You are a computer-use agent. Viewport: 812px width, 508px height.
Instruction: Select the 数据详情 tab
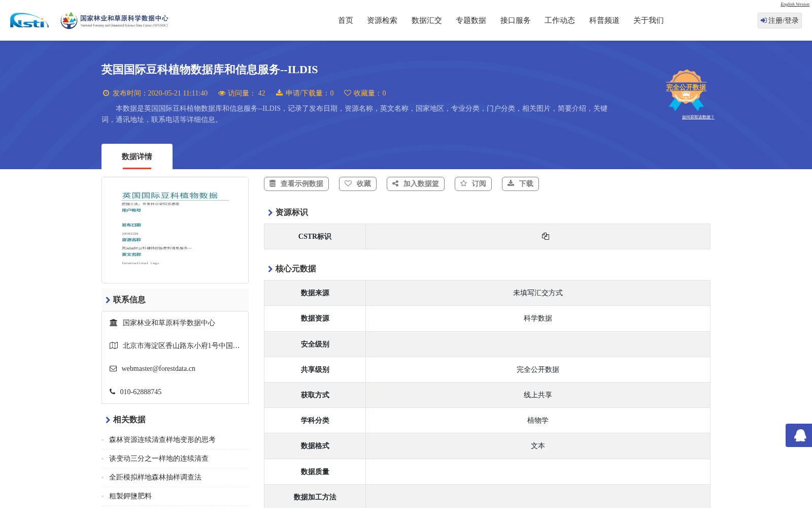point(137,156)
